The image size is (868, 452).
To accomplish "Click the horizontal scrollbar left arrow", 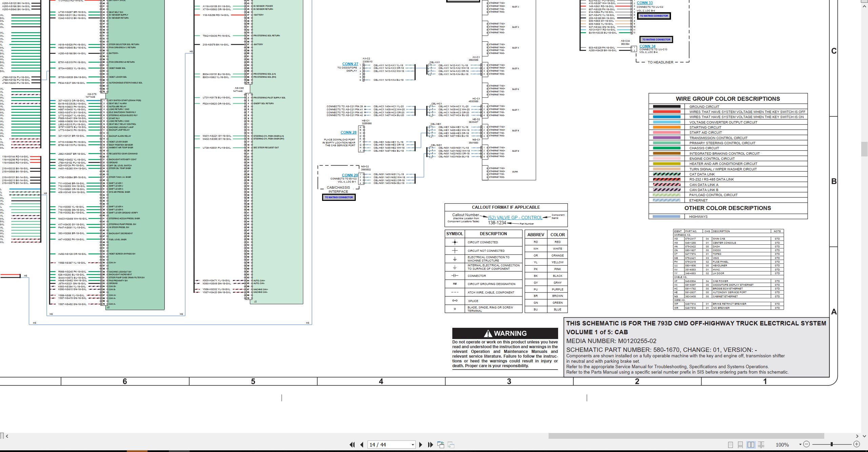I will (7, 436).
